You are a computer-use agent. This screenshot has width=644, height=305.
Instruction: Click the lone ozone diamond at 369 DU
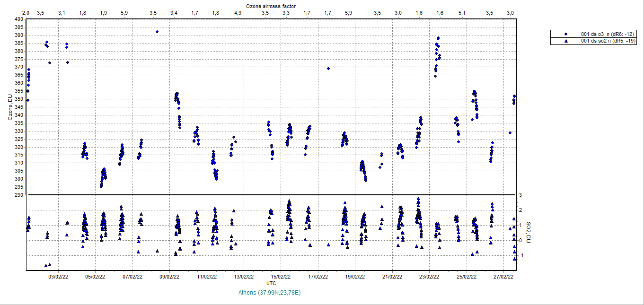coord(328,69)
